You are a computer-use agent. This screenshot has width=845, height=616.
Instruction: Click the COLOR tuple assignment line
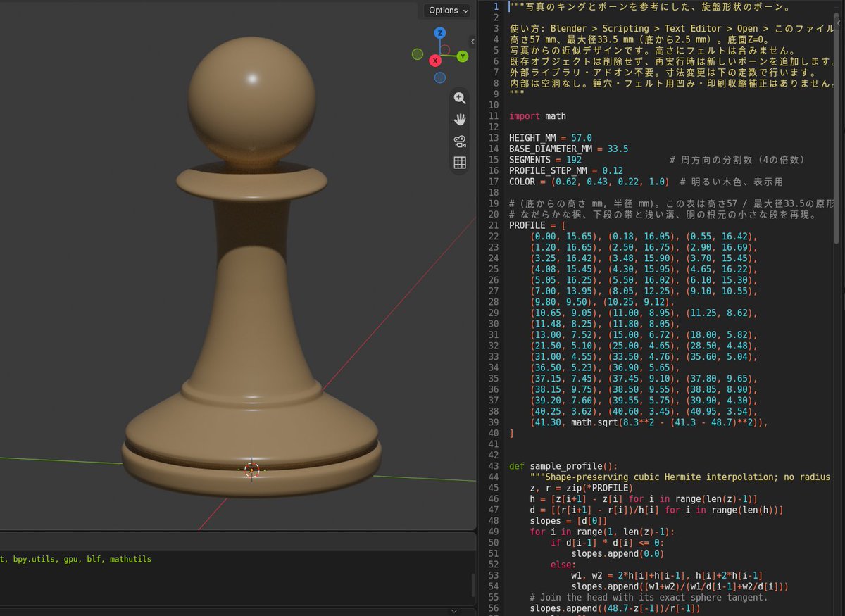(x=589, y=182)
